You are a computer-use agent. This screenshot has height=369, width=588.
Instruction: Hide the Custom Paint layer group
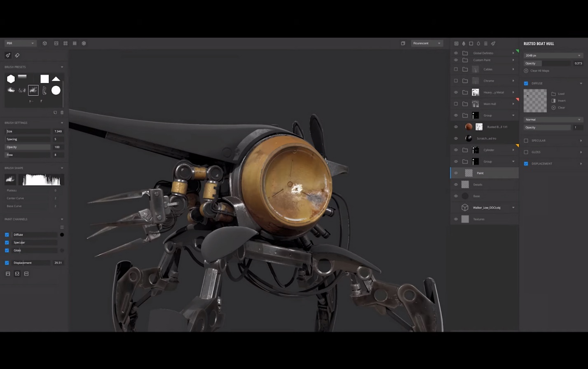tap(456, 60)
